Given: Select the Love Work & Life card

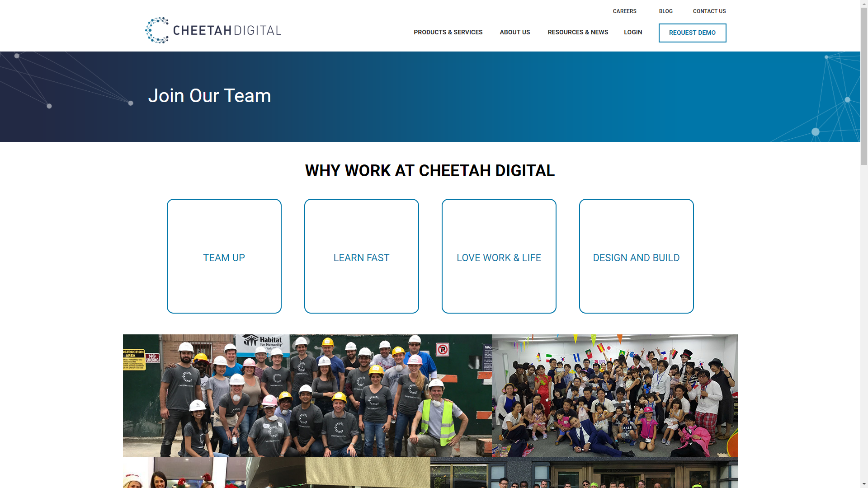Looking at the screenshot, I should pyautogui.click(x=499, y=256).
